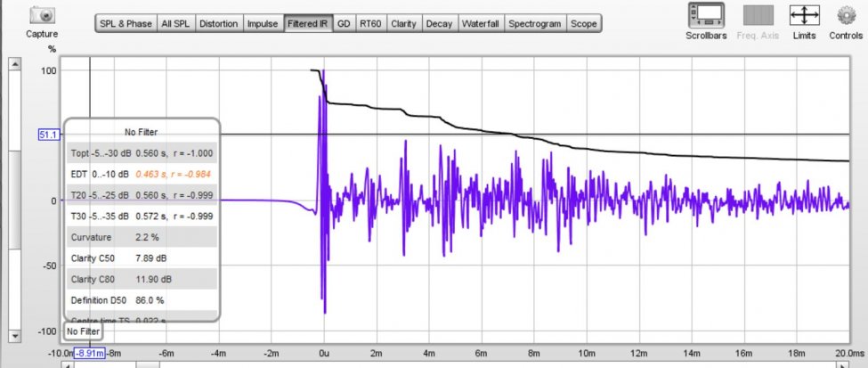Click the Clarity C80 11.90 dB row

pyautogui.click(x=142, y=279)
